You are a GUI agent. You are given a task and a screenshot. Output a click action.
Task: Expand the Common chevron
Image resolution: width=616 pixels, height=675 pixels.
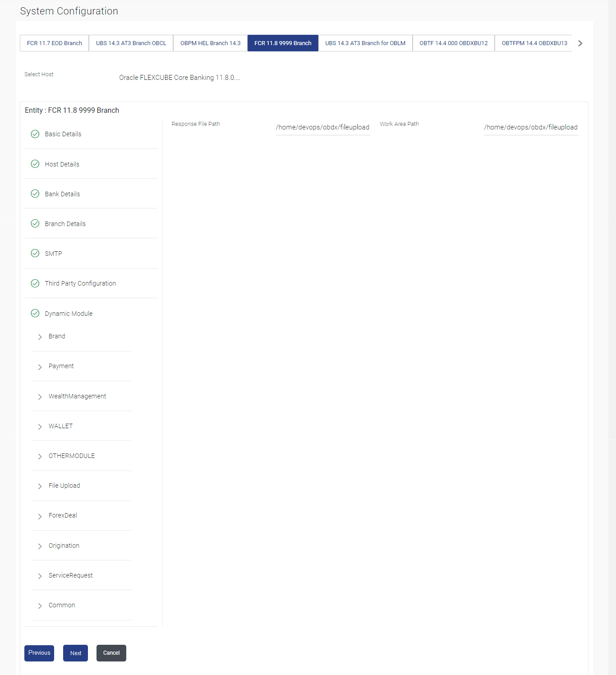click(40, 606)
